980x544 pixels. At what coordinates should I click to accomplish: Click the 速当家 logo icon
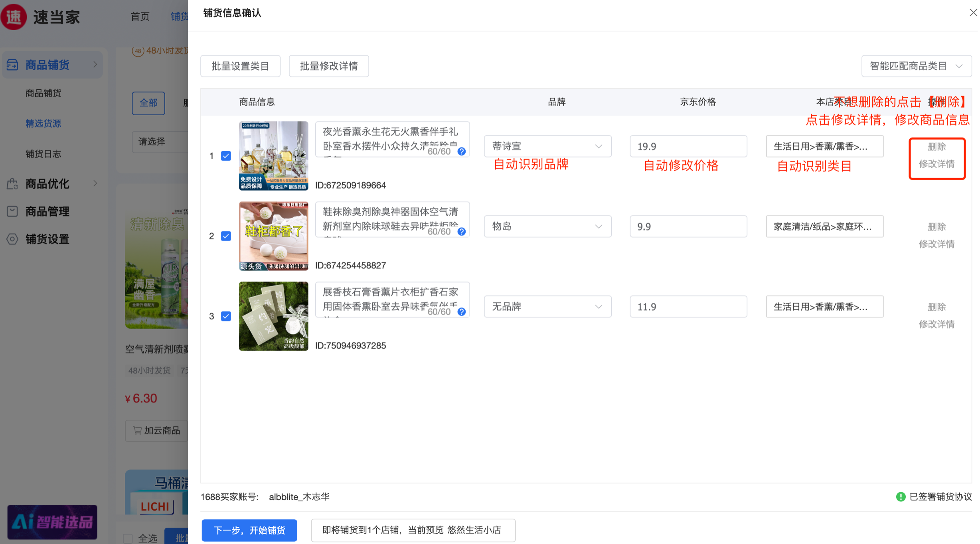(14, 17)
